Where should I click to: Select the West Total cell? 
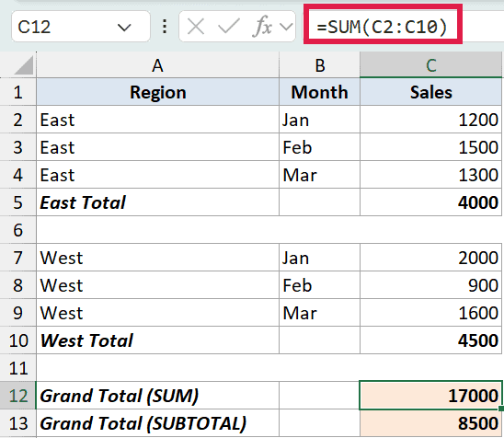(158, 340)
